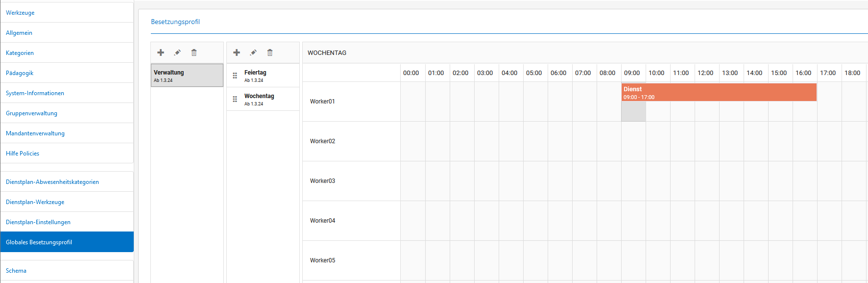Viewport: 868px width, 283px height.
Task: Open Werkzeuge in the sidebar
Action: 20,13
